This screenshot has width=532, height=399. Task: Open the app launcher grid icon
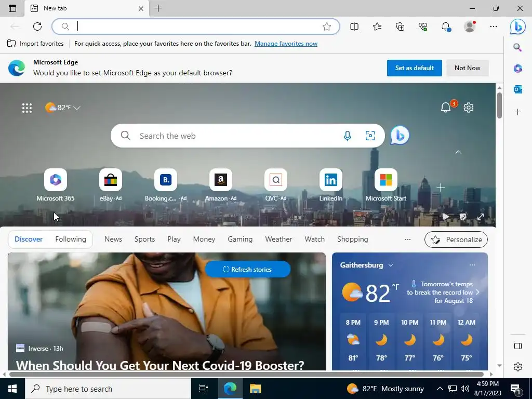pos(27,108)
